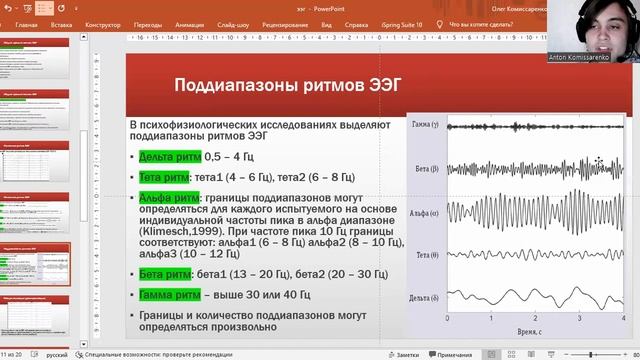Click the EEG rhythms chart image

point(516,225)
